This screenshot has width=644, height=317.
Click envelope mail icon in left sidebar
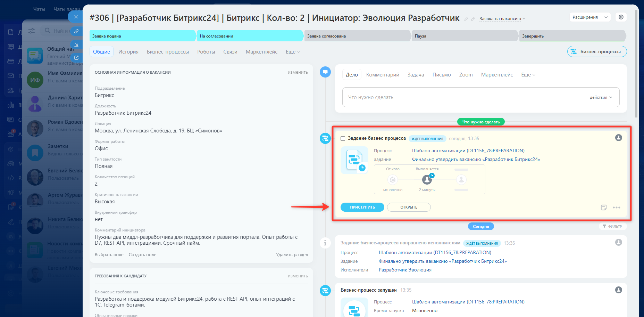point(11,76)
